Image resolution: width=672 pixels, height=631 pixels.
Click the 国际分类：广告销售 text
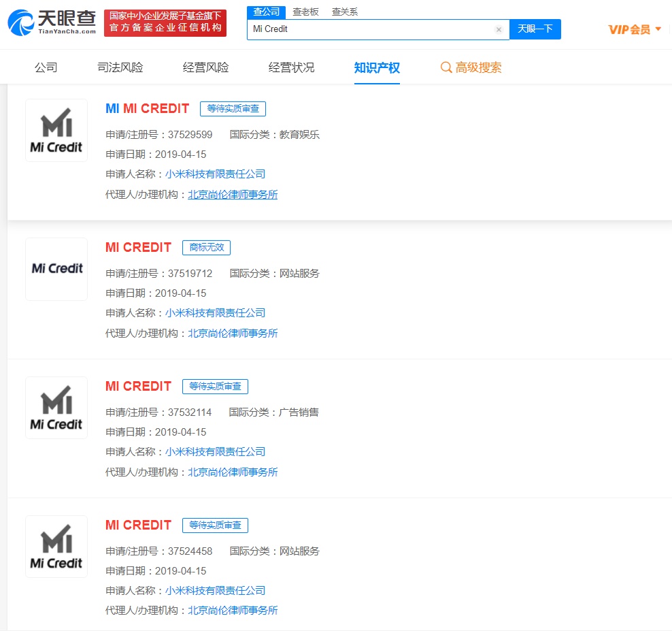(274, 412)
